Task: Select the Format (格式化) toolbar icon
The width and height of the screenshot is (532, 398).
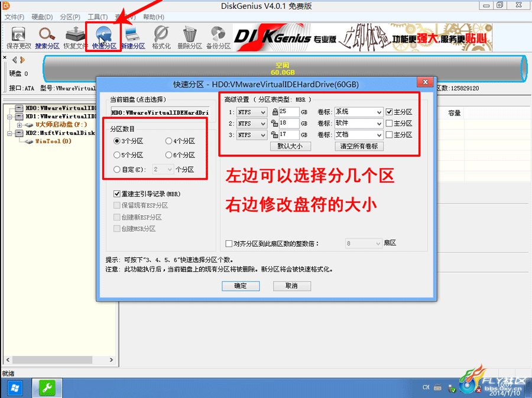Action: pos(161,37)
